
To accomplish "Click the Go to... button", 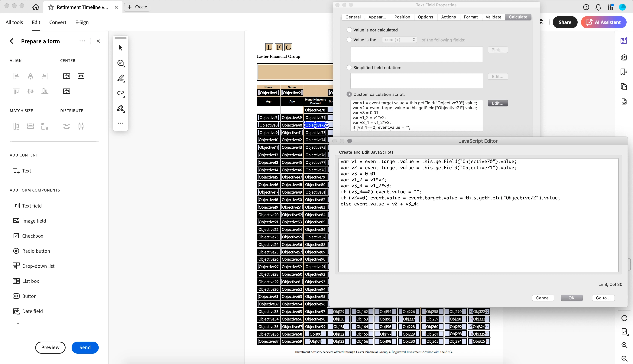I will (603, 298).
